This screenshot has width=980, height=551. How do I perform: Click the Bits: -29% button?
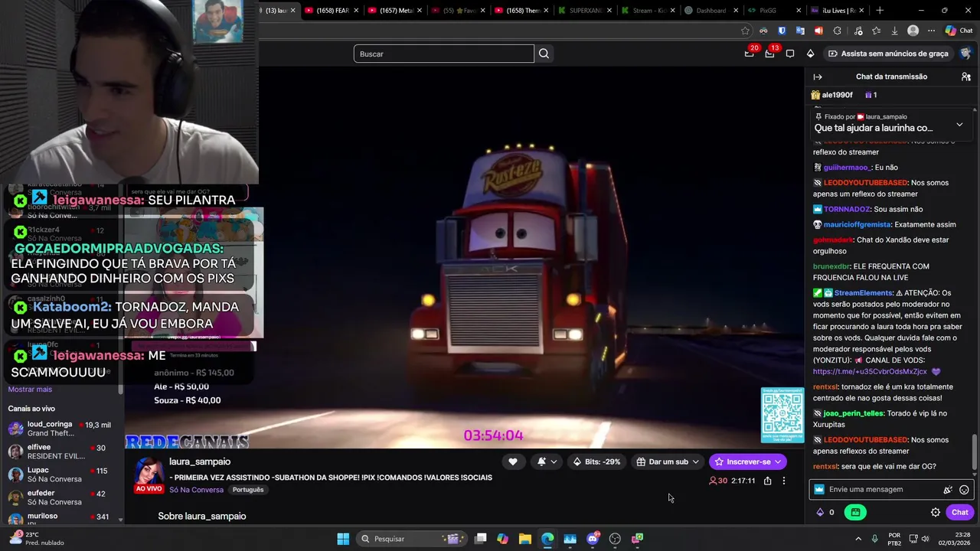tap(596, 461)
